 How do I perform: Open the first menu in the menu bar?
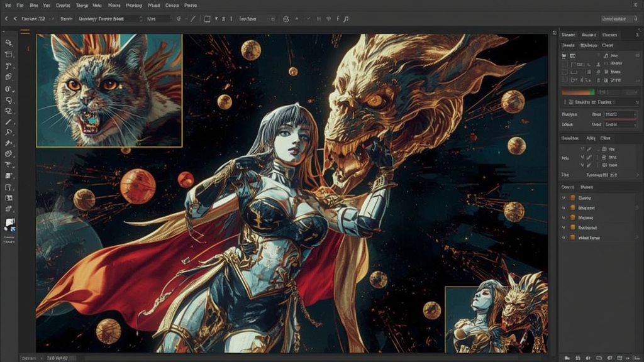click(8, 5)
